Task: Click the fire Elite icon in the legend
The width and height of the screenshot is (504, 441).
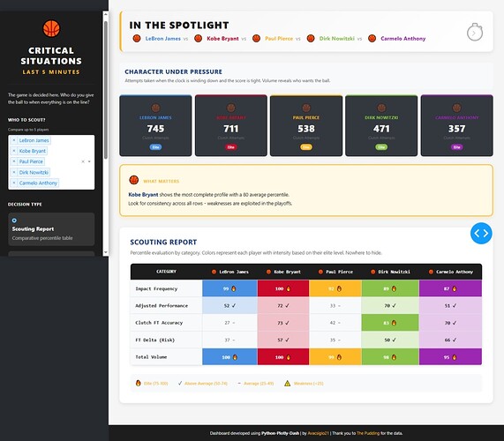Action: click(139, 383)
